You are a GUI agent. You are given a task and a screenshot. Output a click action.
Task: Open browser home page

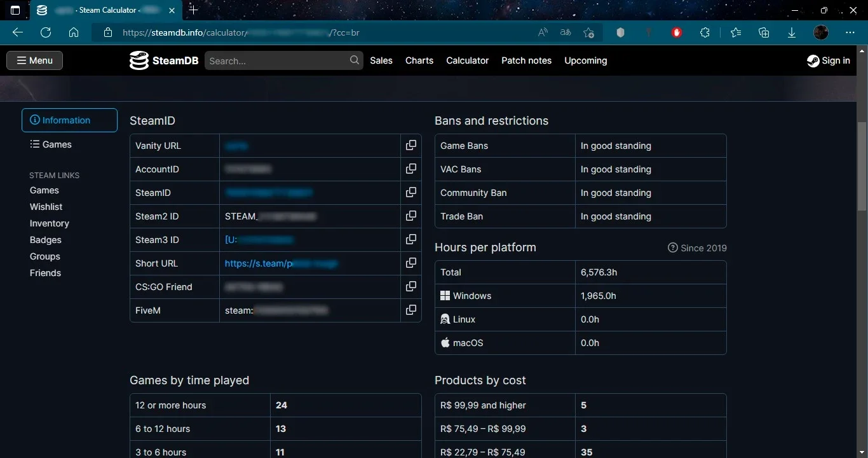74,32
